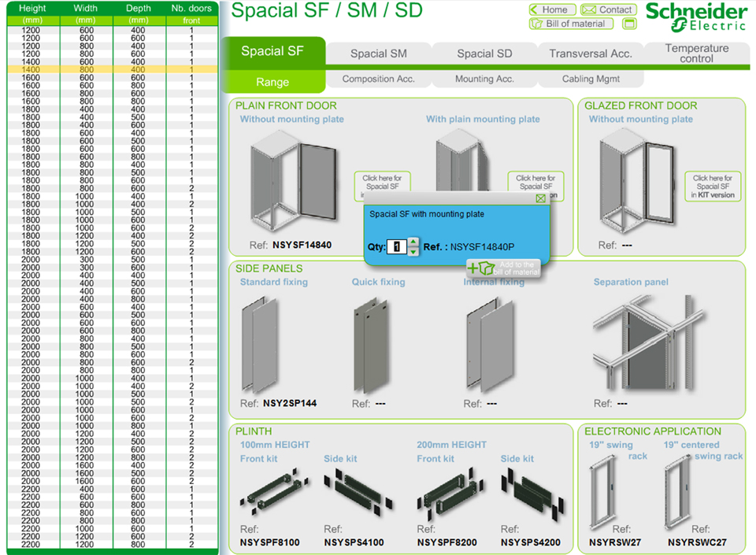Viewport: 756px width, 555px height.
Task: Click the enclosure image with plain mounting plate
Action: pyautogui.click(x=463, y=161)
